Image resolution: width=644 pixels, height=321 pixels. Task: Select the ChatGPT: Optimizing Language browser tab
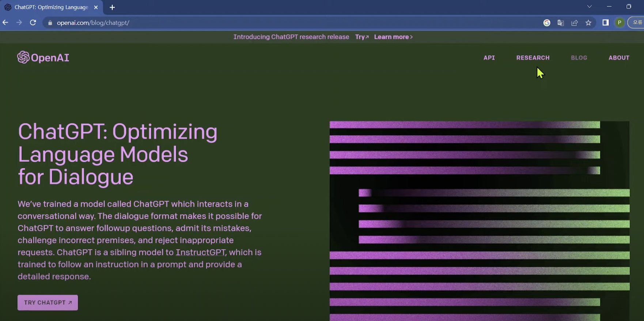pos(51,7)
